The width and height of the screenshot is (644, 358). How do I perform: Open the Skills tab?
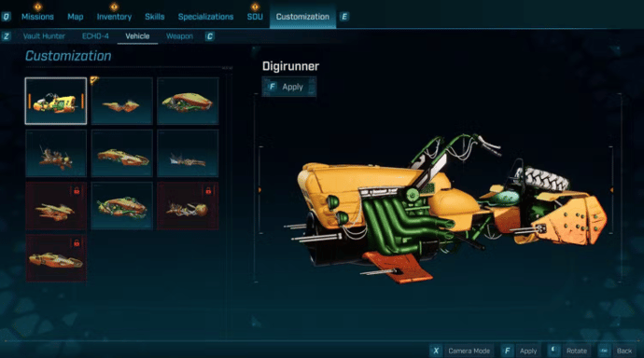(x=154, y=17)
